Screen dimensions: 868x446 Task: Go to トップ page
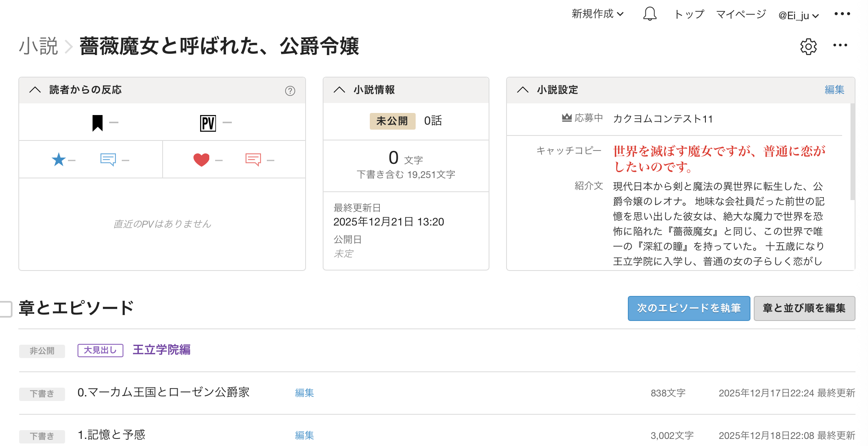tap(689, 14)
